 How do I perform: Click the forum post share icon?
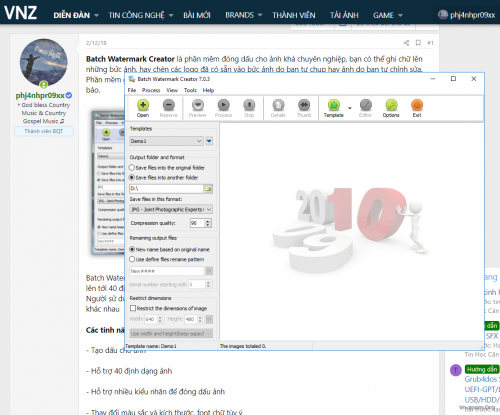tap(406, 43)
